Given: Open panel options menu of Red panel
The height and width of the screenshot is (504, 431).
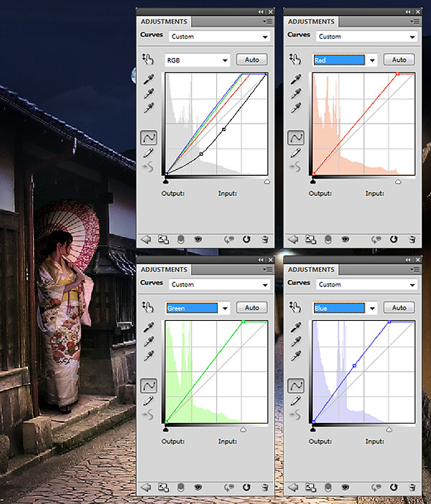Looking at the screenshot, I should pos(415,22).
